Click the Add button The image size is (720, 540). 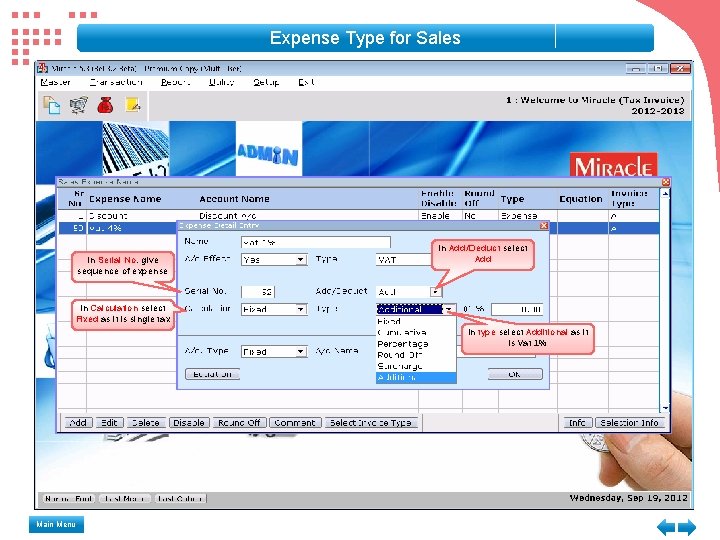pos(79,422)
